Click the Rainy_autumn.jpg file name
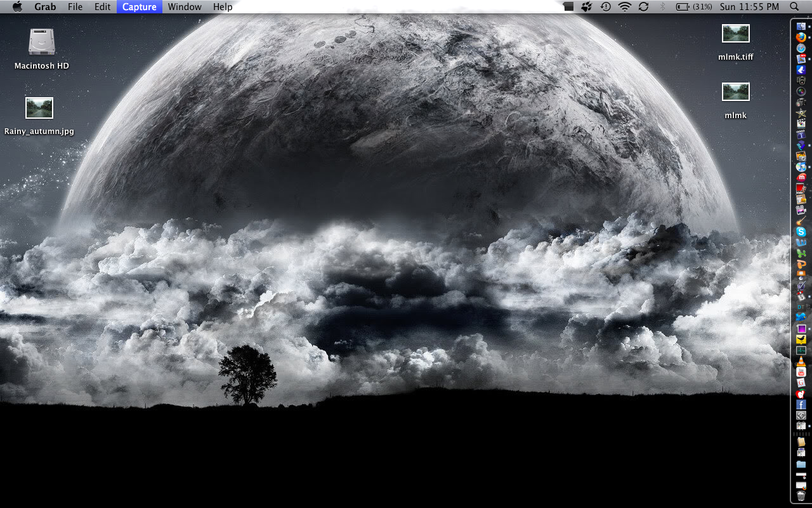Image resolution: width=812 pixels, height=508 pixels. tap(39, 131)
